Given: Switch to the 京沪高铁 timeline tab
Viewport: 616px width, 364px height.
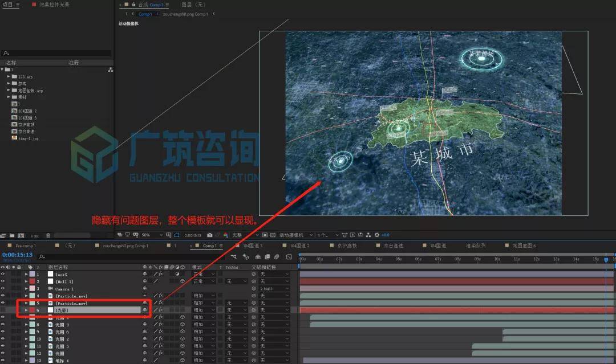Looking at the screenshot, I should pos(347,246).
